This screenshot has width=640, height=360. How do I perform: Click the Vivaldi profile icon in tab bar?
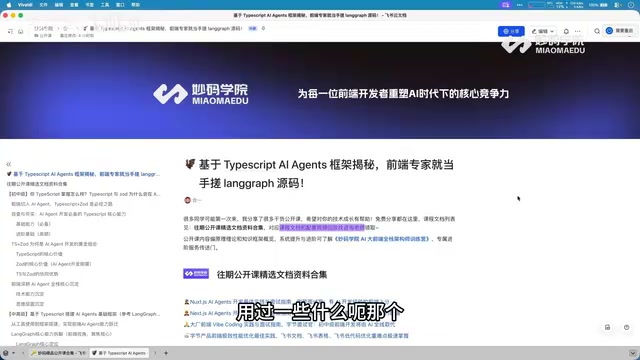pos(6,353)
